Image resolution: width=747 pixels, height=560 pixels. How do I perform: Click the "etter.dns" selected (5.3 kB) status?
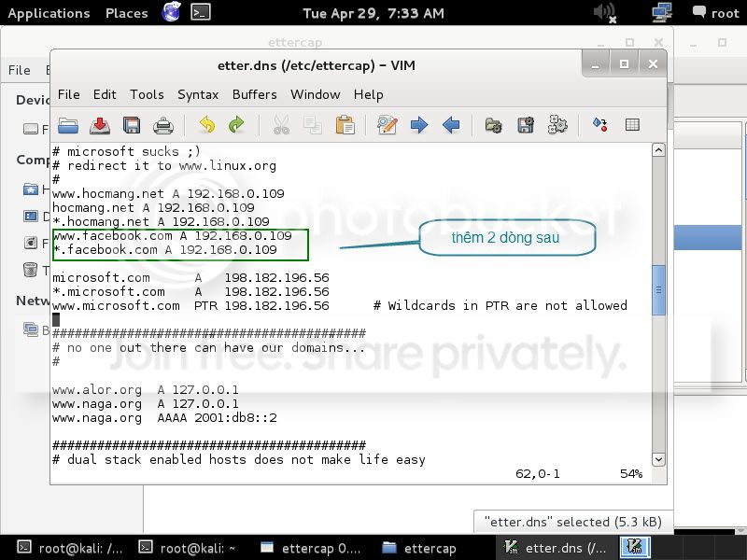pos(572,522)
